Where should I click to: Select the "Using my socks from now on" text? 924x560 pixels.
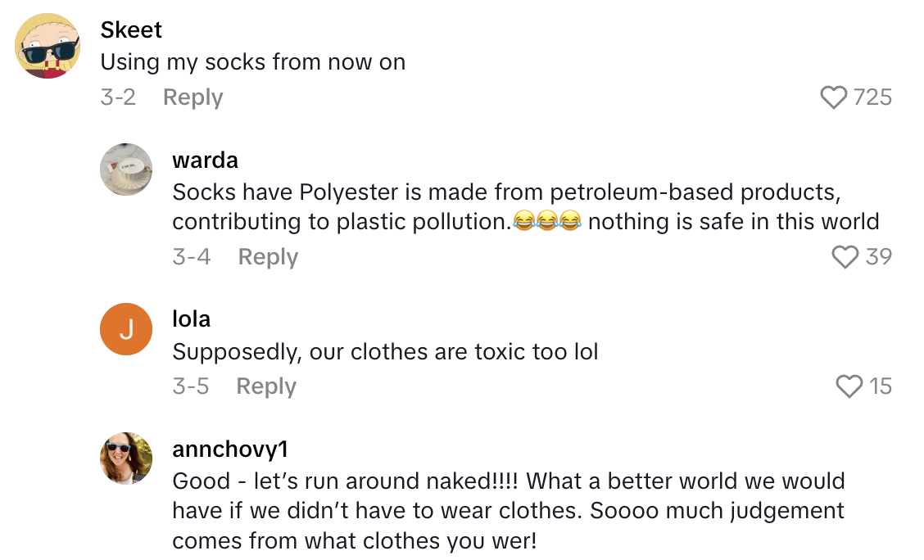coord(252,62)
